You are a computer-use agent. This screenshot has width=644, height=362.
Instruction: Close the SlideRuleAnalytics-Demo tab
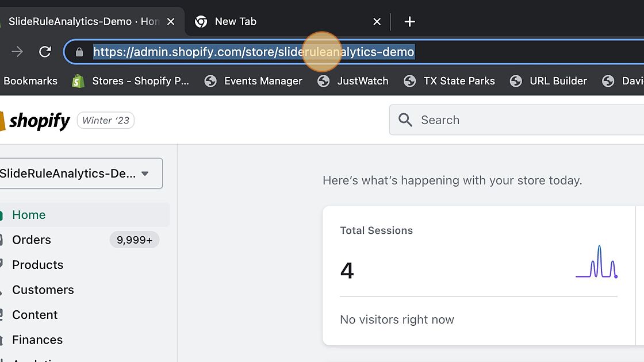170,22
